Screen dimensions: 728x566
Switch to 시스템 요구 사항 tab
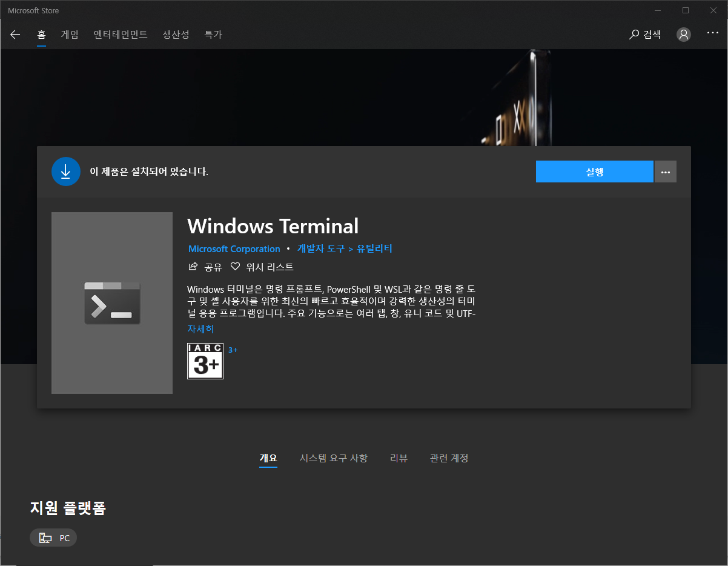[x=334, y=458]
